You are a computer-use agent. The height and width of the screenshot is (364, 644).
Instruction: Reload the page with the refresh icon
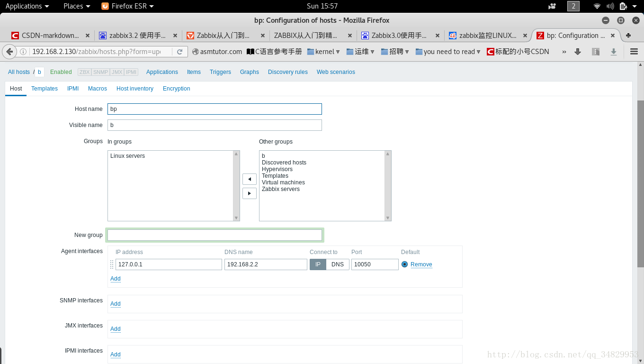[179, 52]
